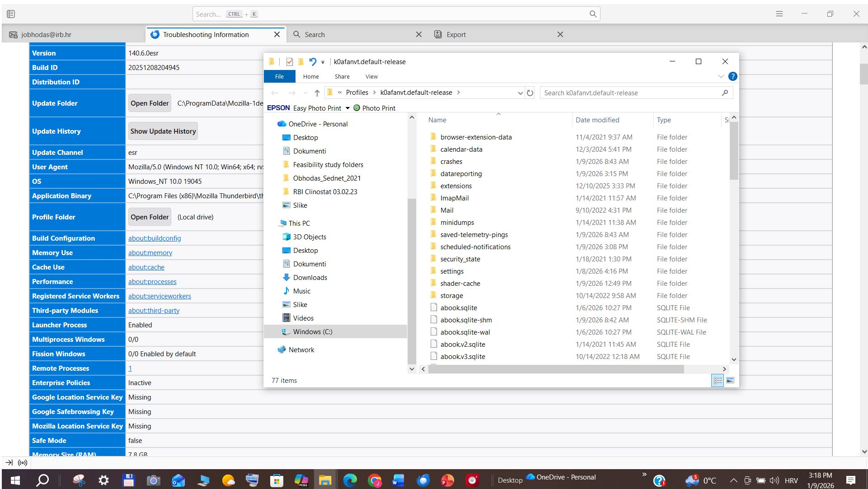Click the Up one level arrow in Explorer
Viewport: 868px width, 489px height.
tap(317, 93)
